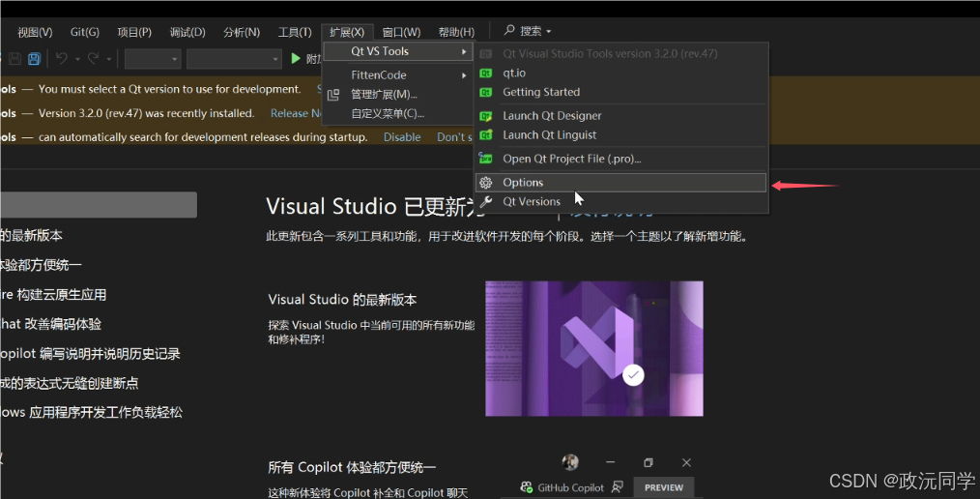Select Getting Started menu entry

(620, 92)
